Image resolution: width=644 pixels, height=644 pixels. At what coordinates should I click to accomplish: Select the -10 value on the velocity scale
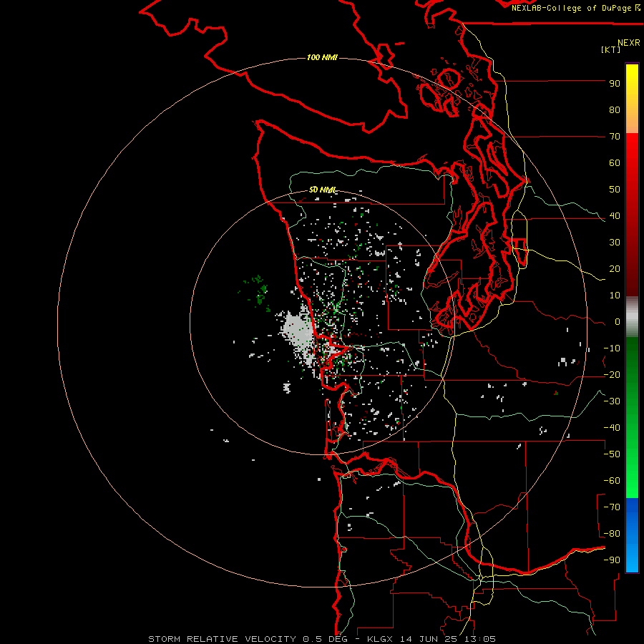pos(612,348)
